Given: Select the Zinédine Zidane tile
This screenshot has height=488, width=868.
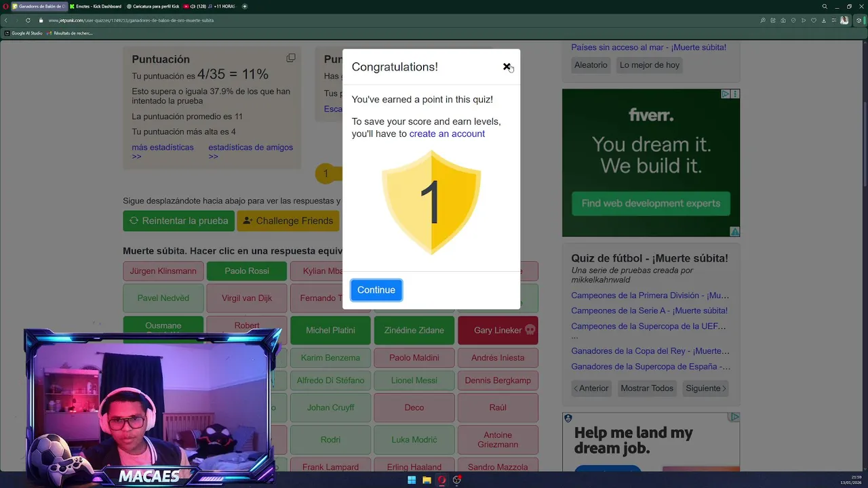Looking at the screenshot, I should pos(414,330).
